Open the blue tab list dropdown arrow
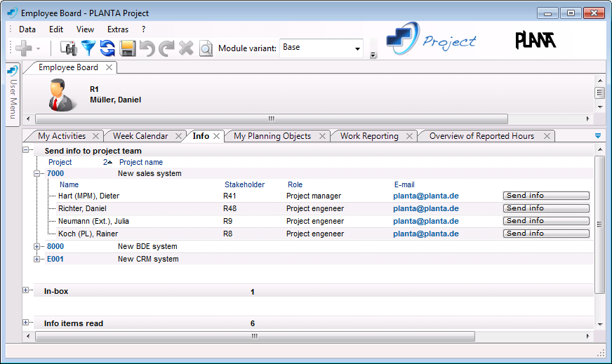Viewport: 612px width, 364px height. (x=598, y=136)
